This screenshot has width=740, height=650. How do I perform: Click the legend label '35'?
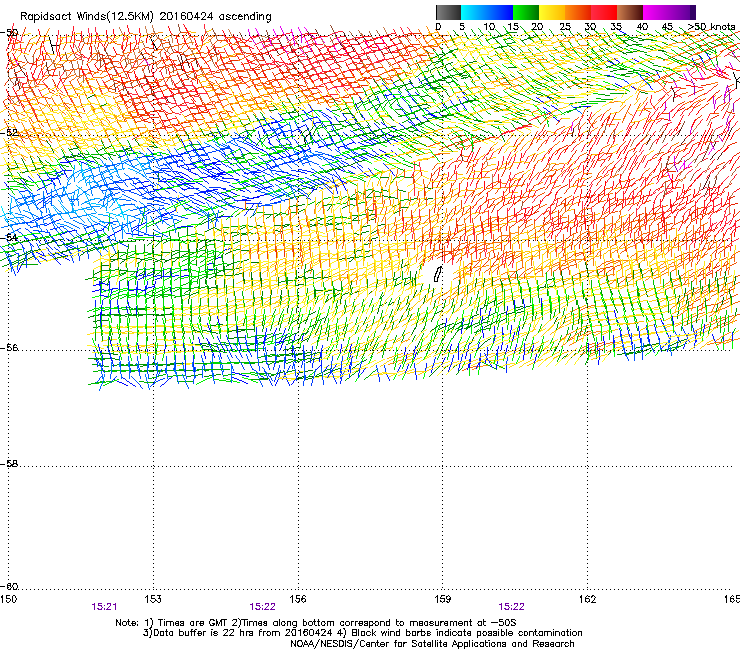(x=616, y=27)
